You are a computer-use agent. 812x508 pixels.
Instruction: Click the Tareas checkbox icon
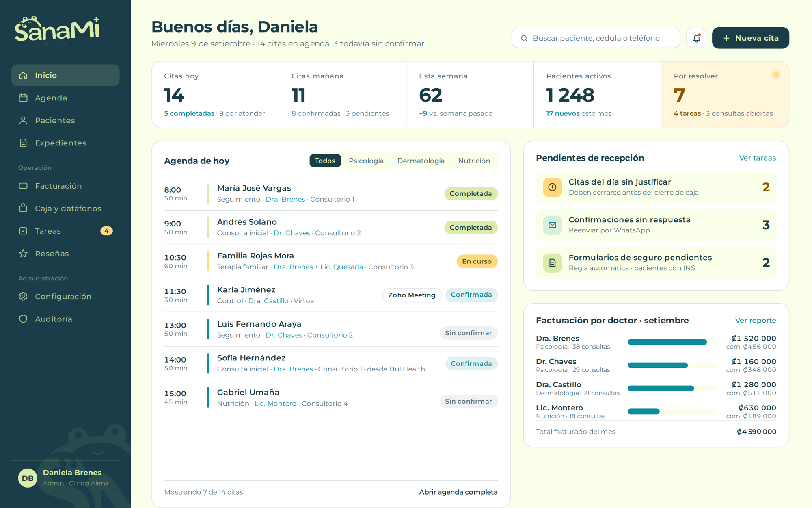pos(23,231)
